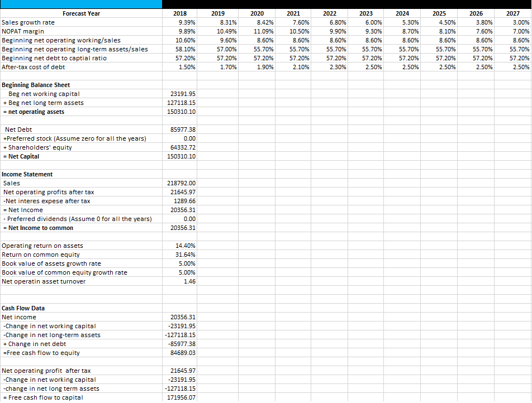Click the '= Net Income' label
532x403 pixels.
(x=23, y=210)
